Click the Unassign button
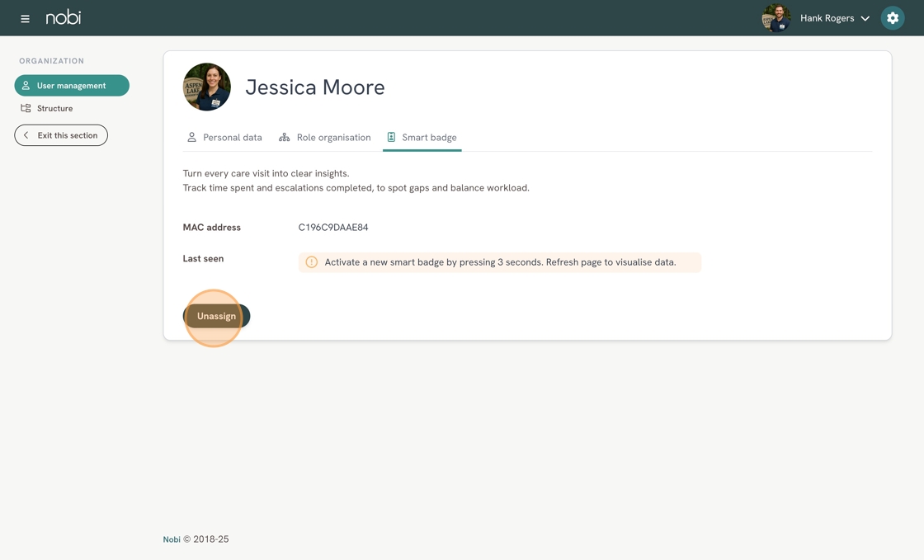Image resolution: width=924 pixels, height=560 pixels. pos(216,316)
